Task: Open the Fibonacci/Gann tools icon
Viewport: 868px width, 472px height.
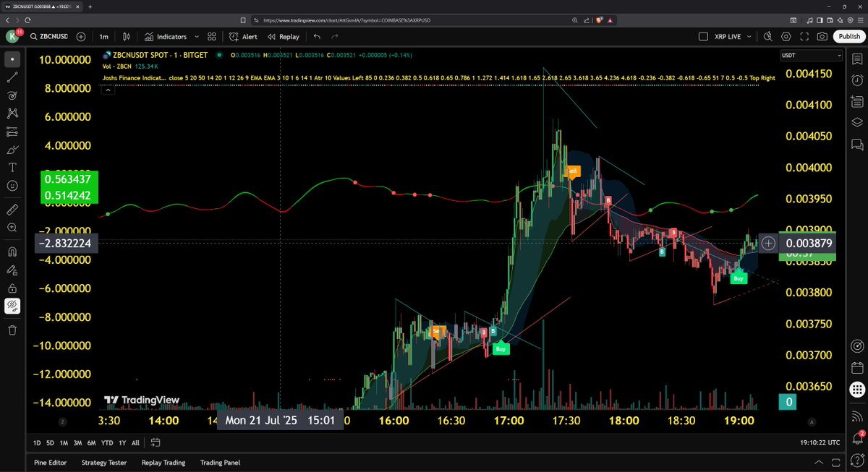Action: point(12,95)
